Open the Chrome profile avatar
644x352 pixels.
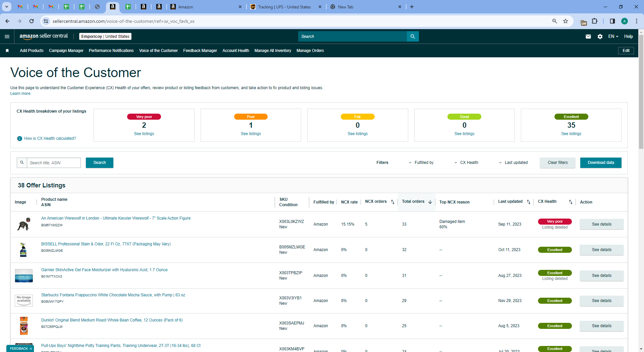pos(625,21)
